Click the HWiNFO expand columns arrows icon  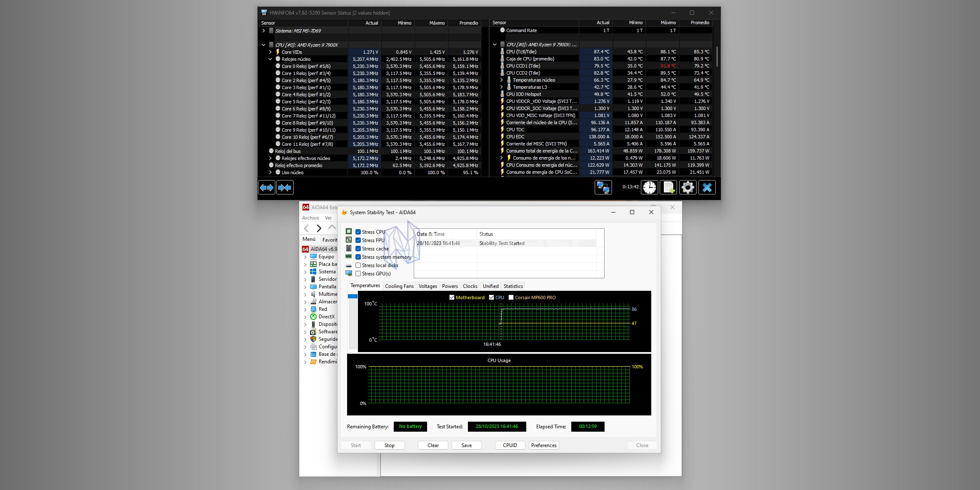[267, 187]
